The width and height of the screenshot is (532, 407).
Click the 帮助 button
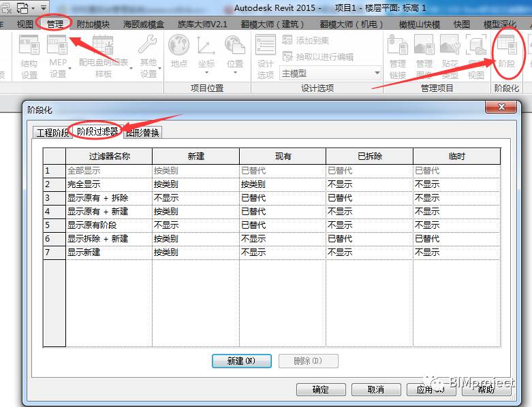point(486,389)
